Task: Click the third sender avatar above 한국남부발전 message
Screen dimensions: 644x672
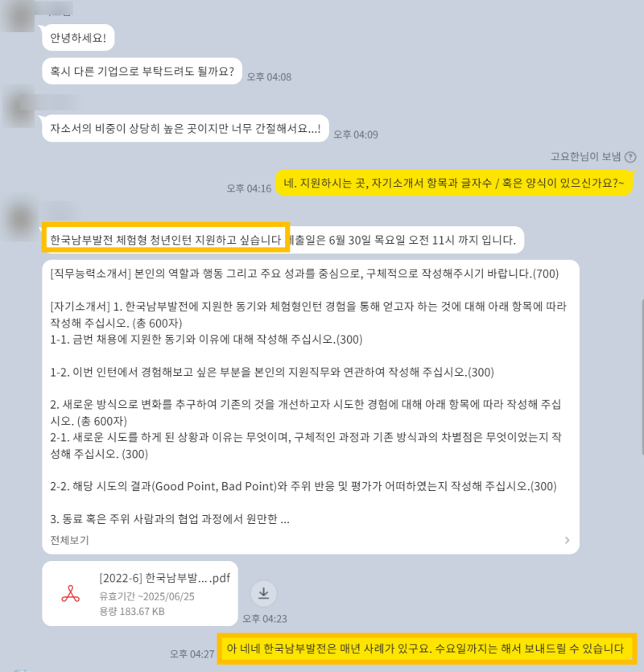Action: click(21, 221)
